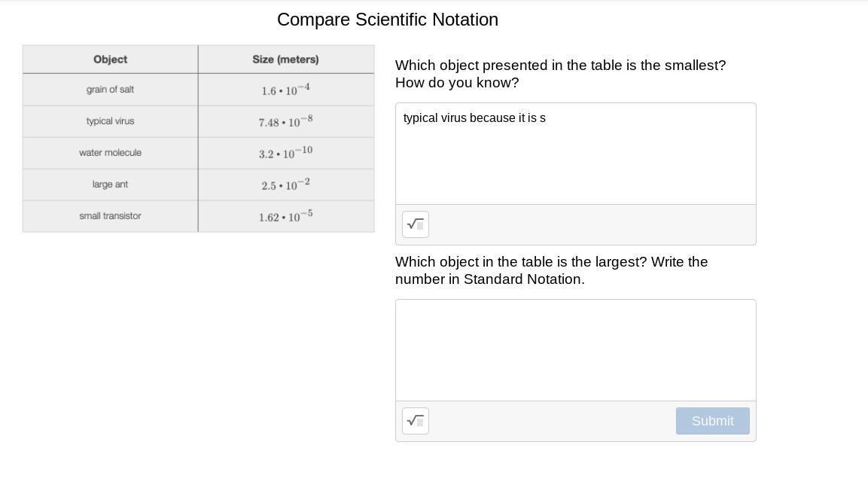The image size is (868, 497).
Task: Click the "Compare Scientific Notation" title
Action: 388,20
